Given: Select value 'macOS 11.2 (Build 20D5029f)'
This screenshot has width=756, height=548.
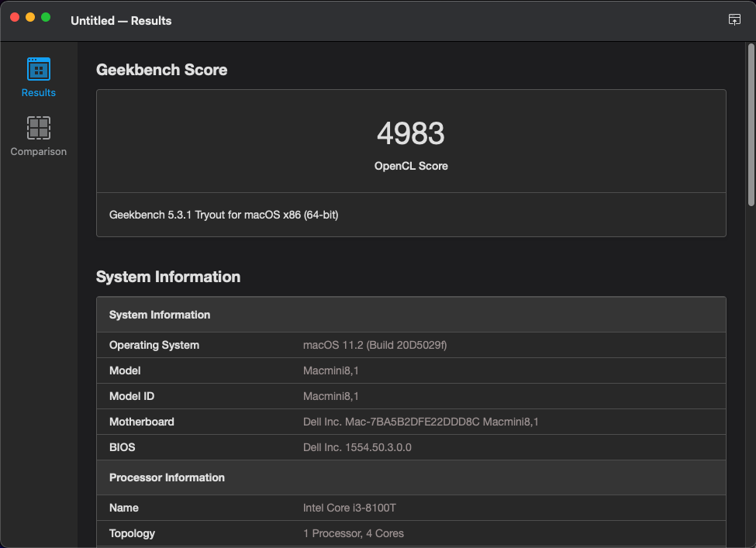Looking at the screenshot, I should coord(375,345).
